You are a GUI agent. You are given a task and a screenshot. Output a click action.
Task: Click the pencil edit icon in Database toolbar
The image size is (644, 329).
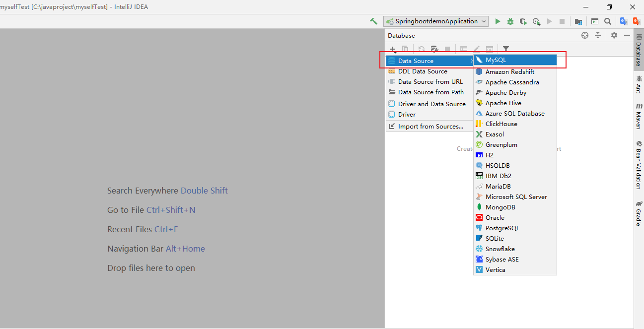pyautogui.click(x=477, y=49)
